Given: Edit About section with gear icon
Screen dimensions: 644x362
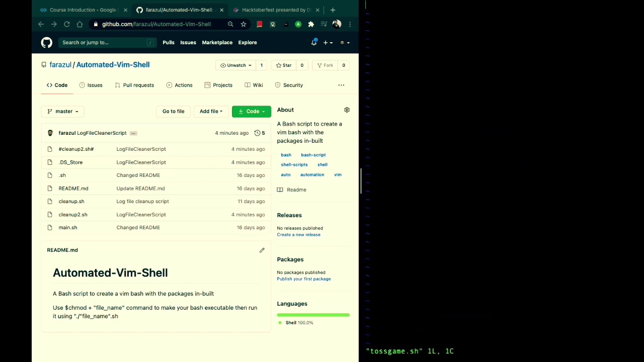Looking at the screenshot, I should (347, 110).
